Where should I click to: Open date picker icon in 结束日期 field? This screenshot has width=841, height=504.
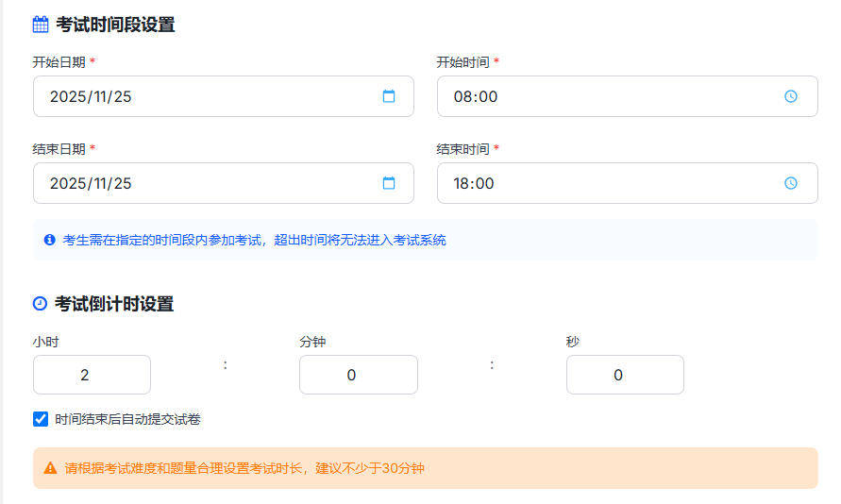(389, 183)
